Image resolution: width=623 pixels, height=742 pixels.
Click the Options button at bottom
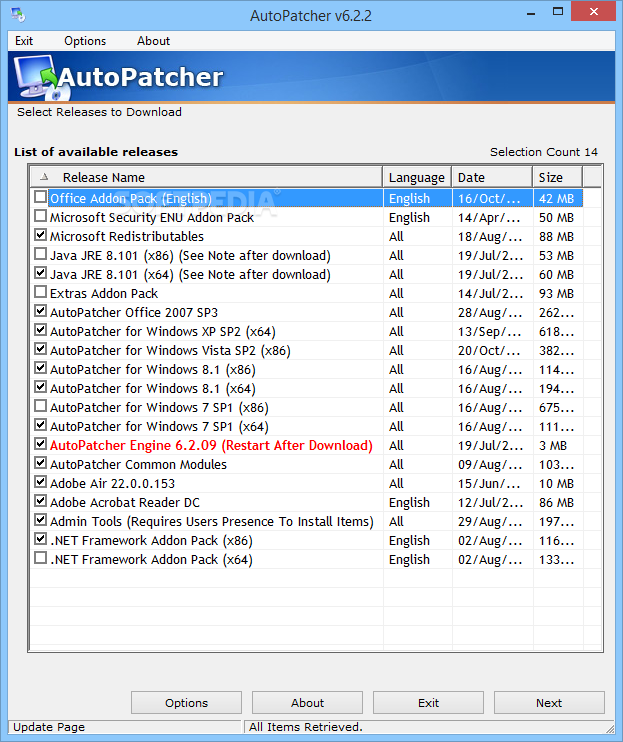(186, 703)
